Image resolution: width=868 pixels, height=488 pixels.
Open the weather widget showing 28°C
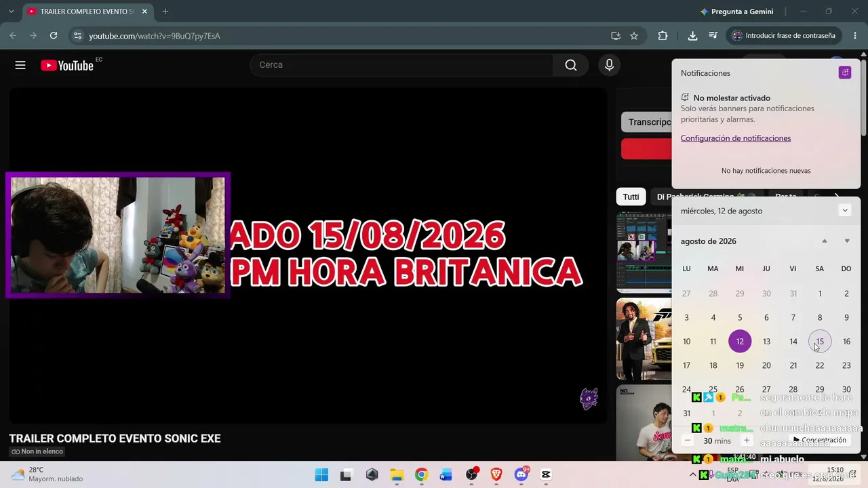pyautogui.click(x=47, y=474)
